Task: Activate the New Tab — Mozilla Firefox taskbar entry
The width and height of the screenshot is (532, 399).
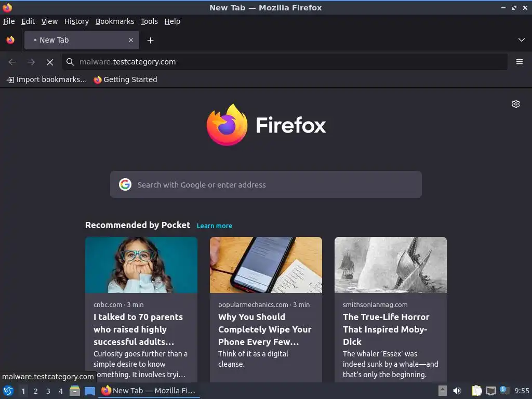Action: tap(149, 391)
